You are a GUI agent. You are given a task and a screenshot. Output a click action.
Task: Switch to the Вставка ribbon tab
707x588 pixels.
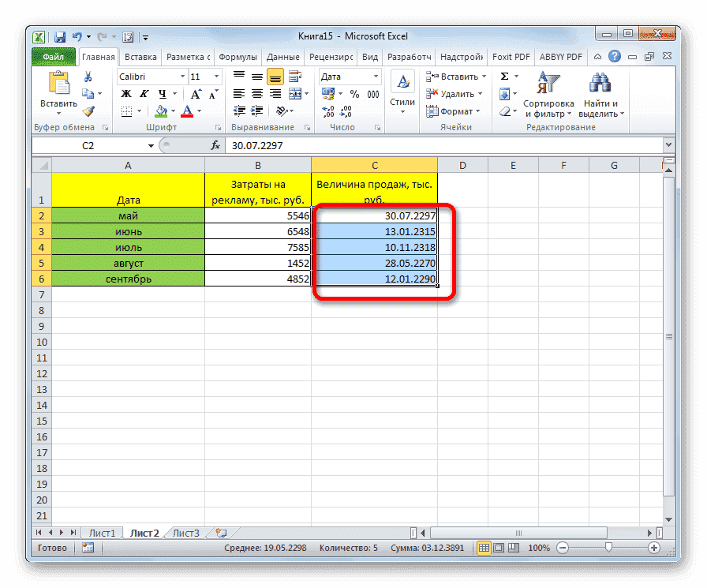point(140,57)
